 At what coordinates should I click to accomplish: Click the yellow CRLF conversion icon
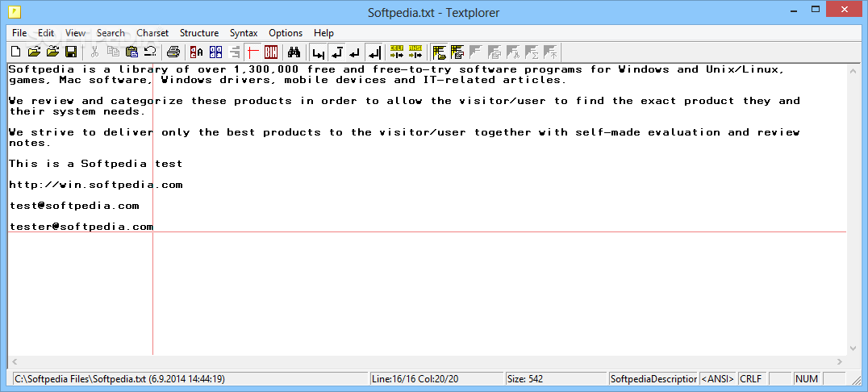(397, 52)
